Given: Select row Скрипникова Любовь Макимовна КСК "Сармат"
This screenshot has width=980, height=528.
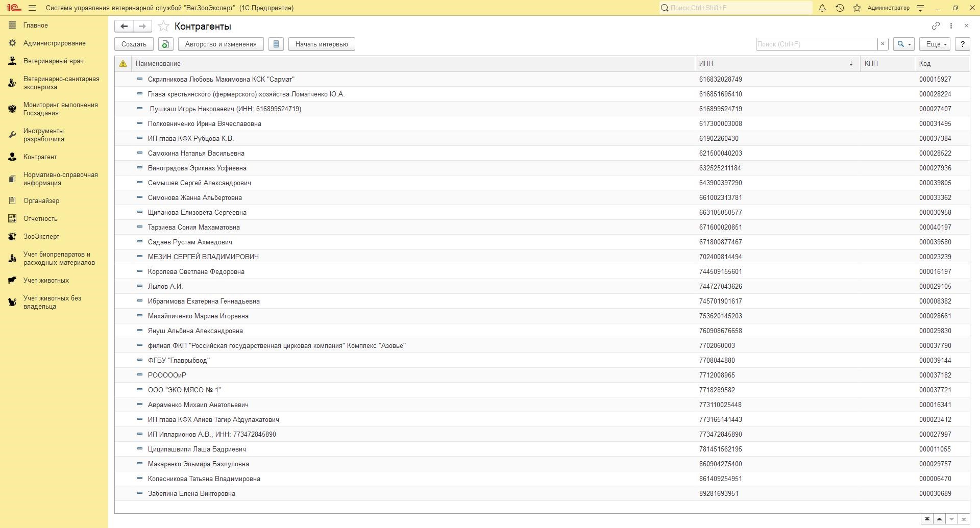Looking at the screenshot, I should click(542, 79).
